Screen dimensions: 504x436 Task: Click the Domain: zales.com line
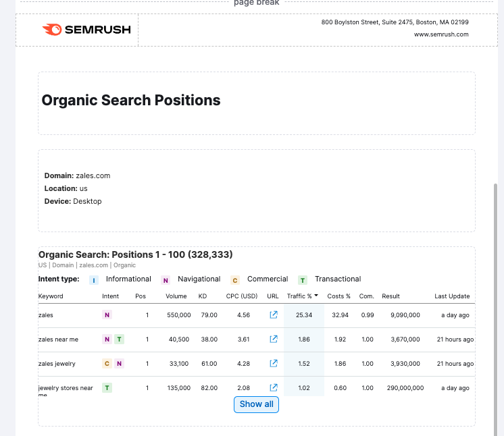[x=77, y=175]
